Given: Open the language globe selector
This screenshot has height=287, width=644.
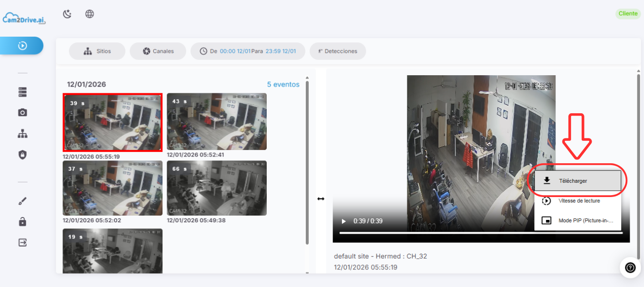Looking at the screenshot, I should pyautogui.click(x=90, y=14).
